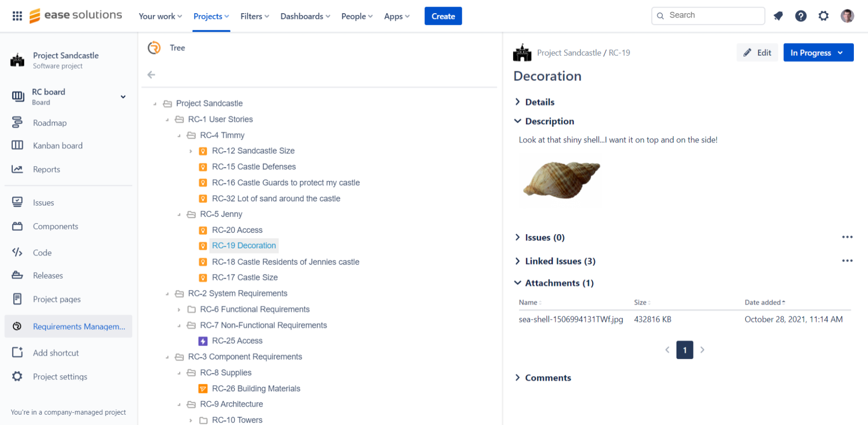Click the Edit button for RC-19
868x425 pixels.
coord(757,52)
